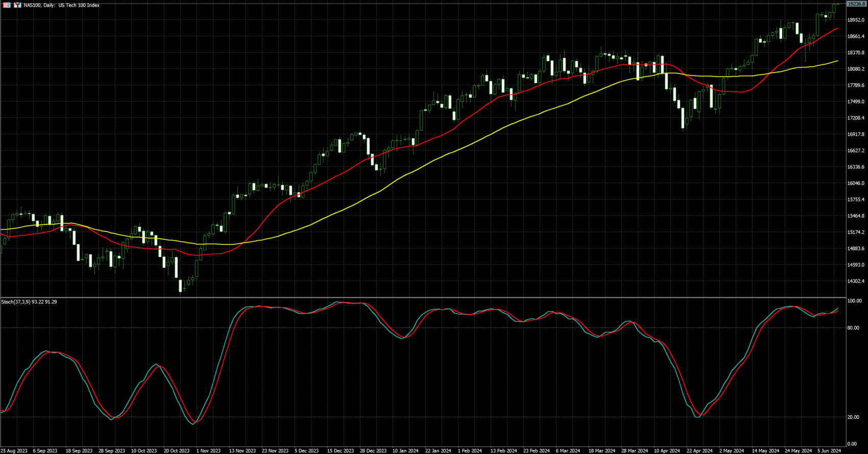Click the 14302.4 price scale label
868x454 pixels.
tap(856, 282)
